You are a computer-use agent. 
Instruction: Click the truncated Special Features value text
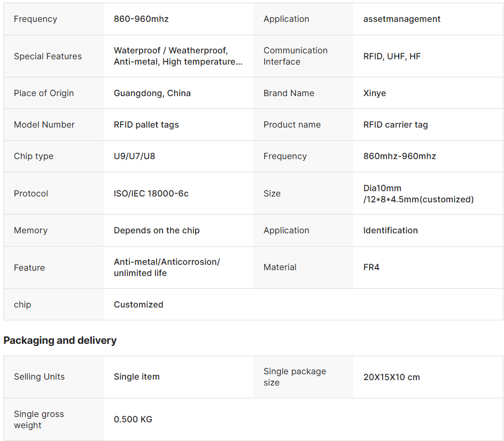point(178,56)
